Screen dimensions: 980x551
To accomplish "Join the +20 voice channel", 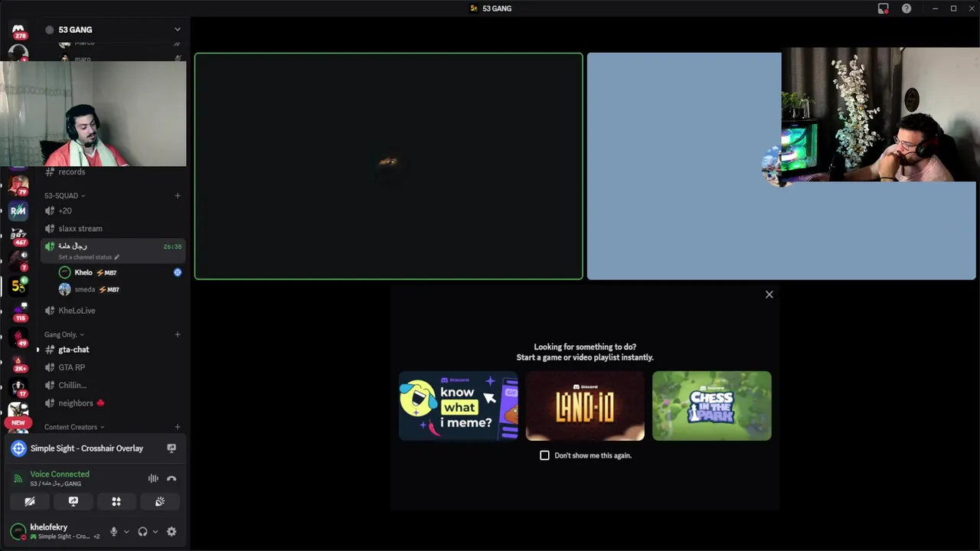I will click(113, 211).
